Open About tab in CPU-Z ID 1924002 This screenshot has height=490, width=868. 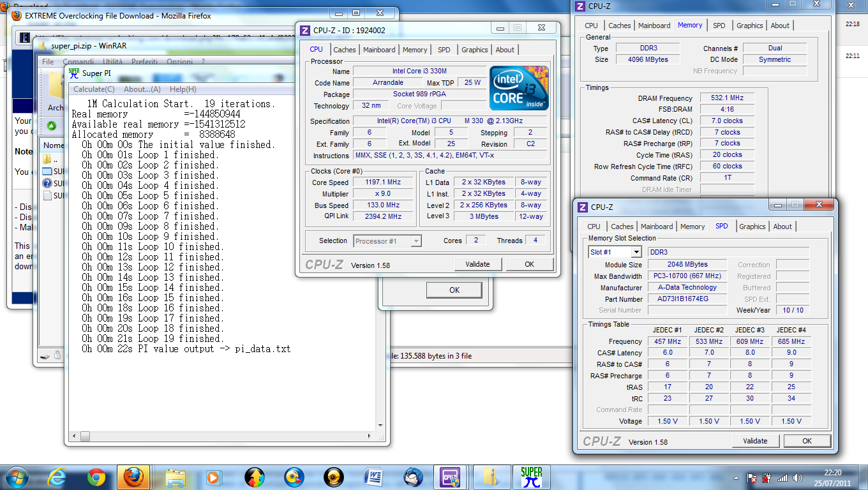[x=505, y=50]
